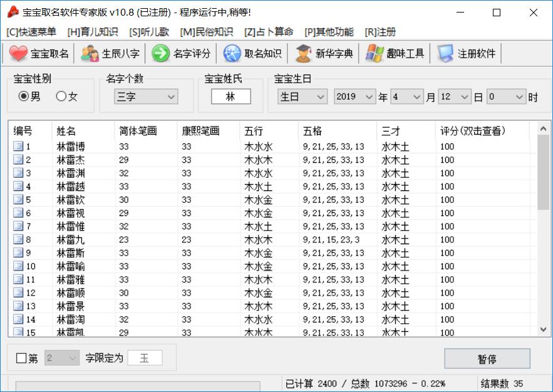
Task: Sort by 评分(双击查看) column header
Action: pyautogui.click(x=482, y=131)
